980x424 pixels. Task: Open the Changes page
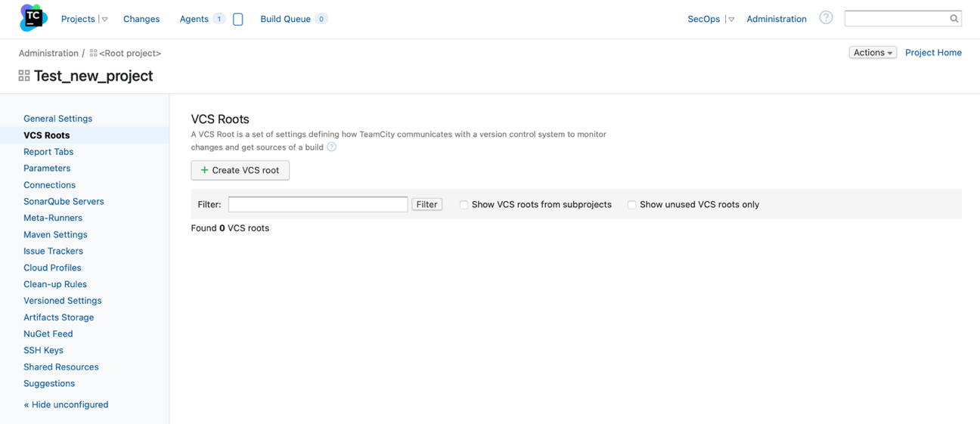click(x=141, y=19)
